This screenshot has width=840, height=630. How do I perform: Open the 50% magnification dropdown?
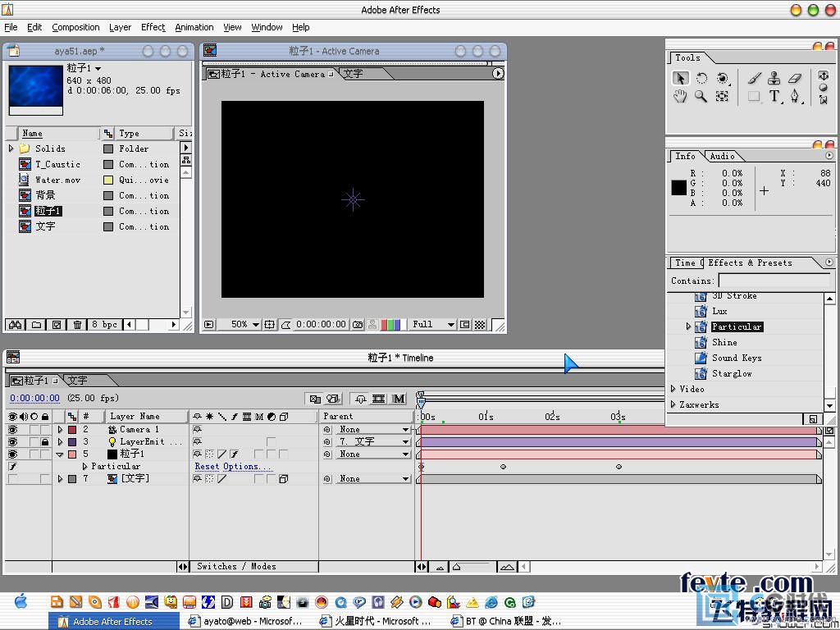point(244,325)
